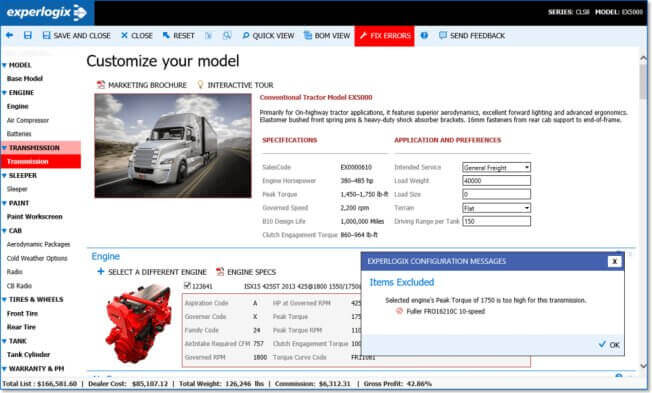
Task: Click Driving Range per Tank field
Action: tap(496, 221)
